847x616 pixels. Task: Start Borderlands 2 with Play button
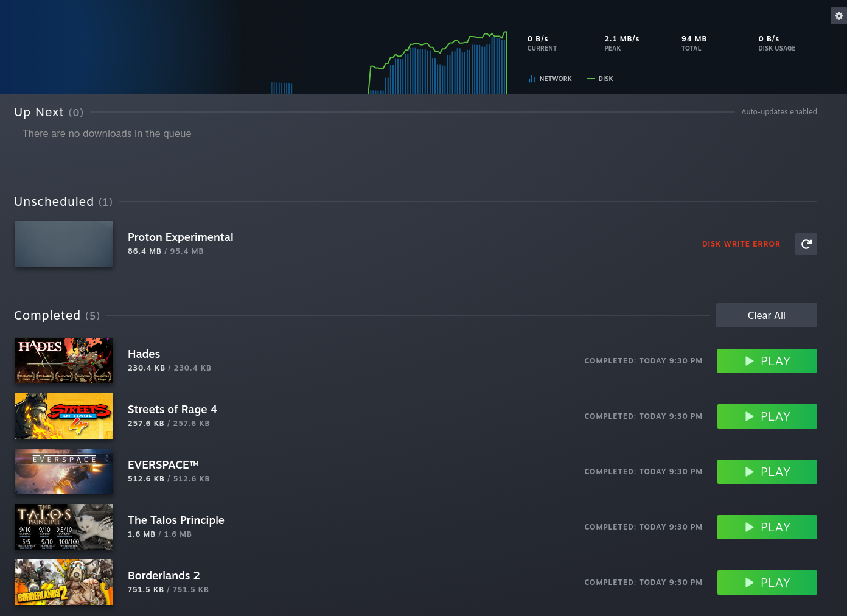tap(767, 583)
